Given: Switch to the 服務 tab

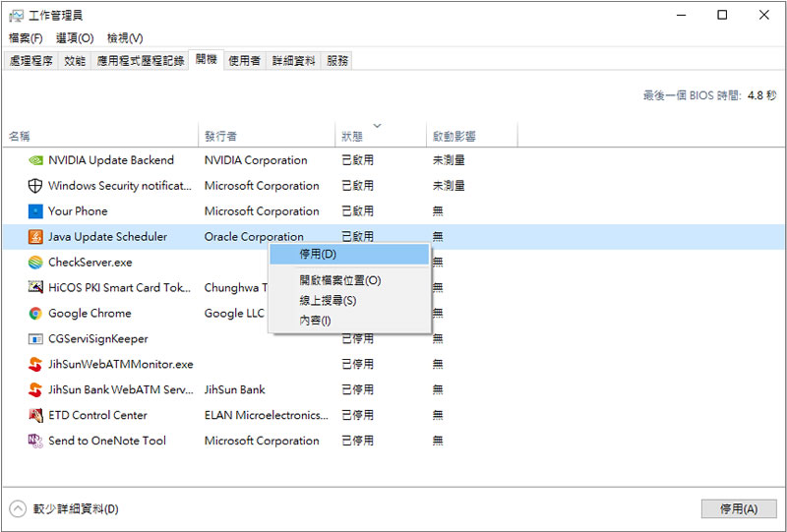Looking at the screenshot, I should pos(337,61).
